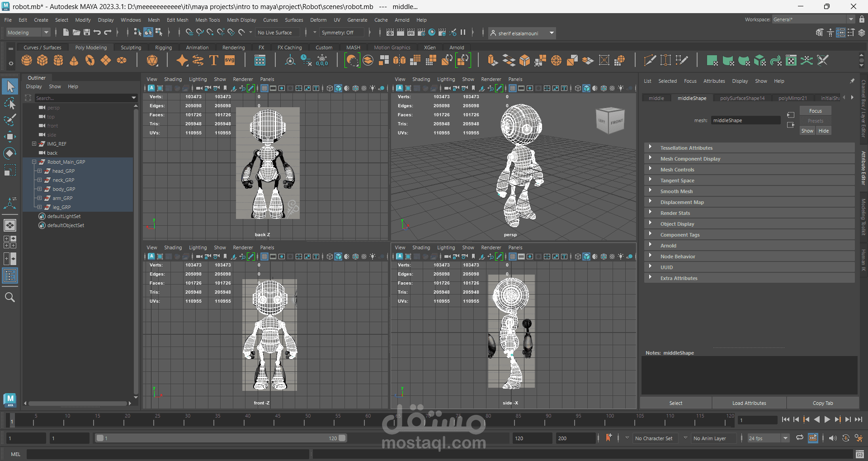Expand the Smooth Mesh section
The image size is (868, 461).
point(749,191)
